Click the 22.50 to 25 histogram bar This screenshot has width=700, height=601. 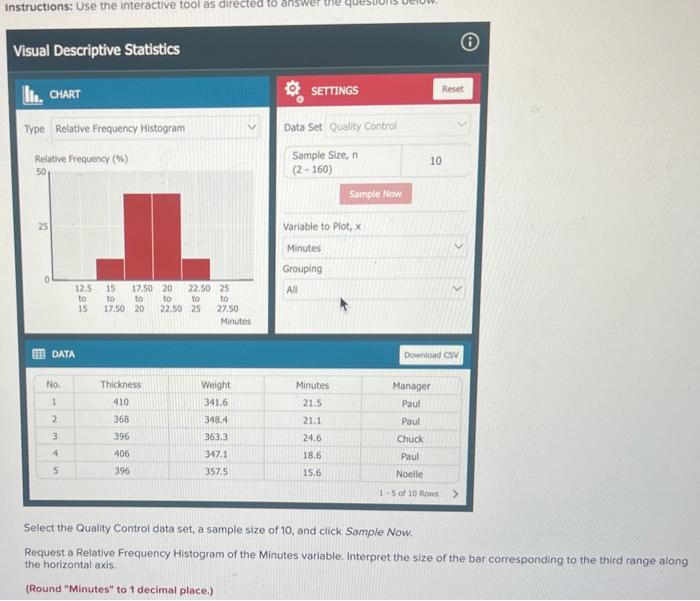(x=196, y=269)
